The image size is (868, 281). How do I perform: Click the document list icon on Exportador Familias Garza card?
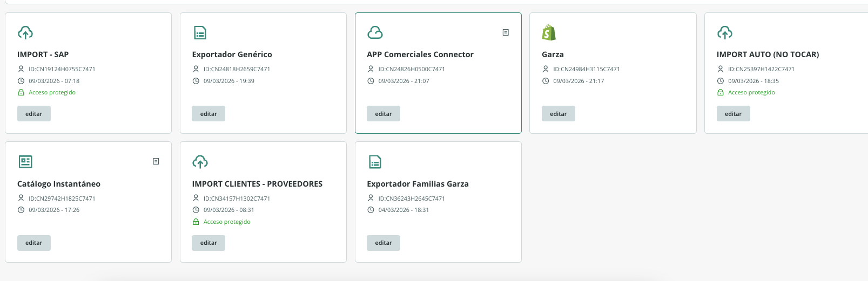click(375, 162)
